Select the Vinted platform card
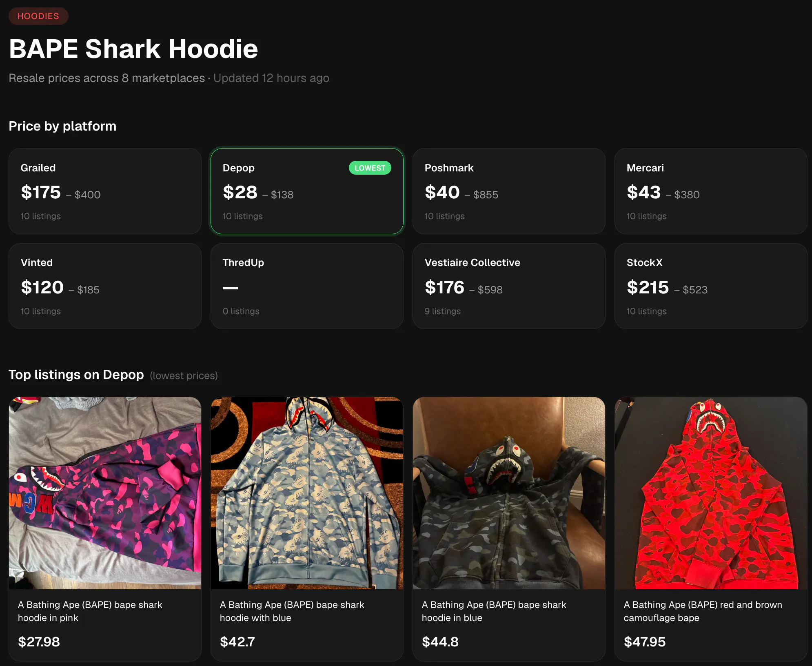 coord(105,286)
